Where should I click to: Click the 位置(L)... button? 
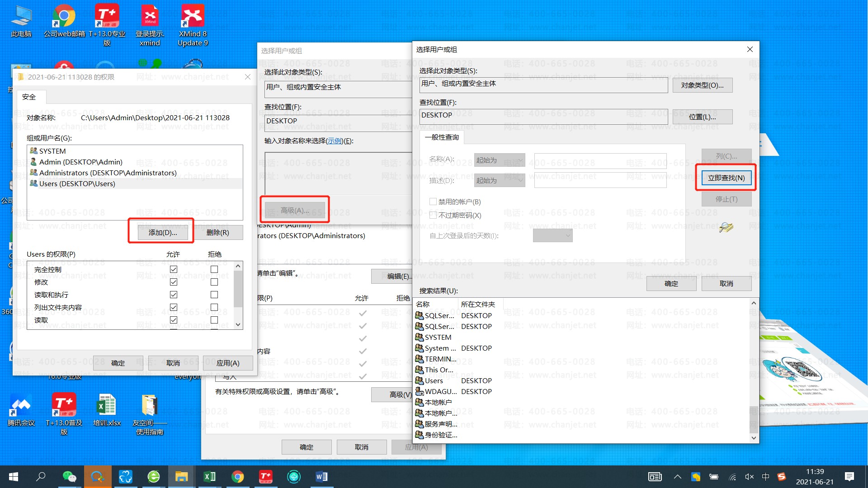[x=702, y=117]
